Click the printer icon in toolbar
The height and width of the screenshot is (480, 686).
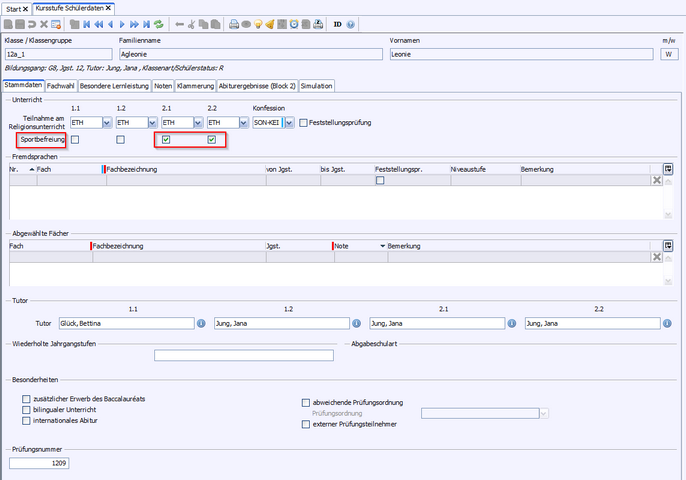[x=233, y=23]
